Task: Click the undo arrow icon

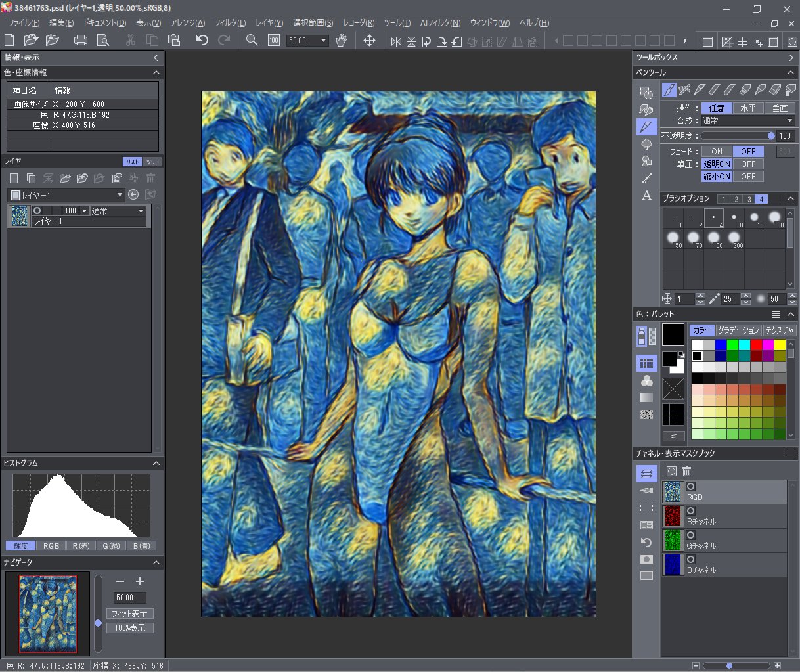Action: pos(202,41)
